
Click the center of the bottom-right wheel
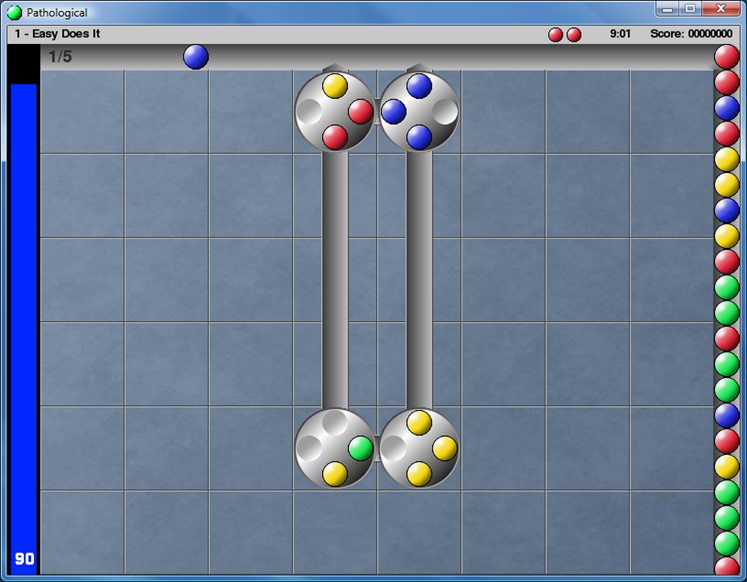click(x=419, y=449)
